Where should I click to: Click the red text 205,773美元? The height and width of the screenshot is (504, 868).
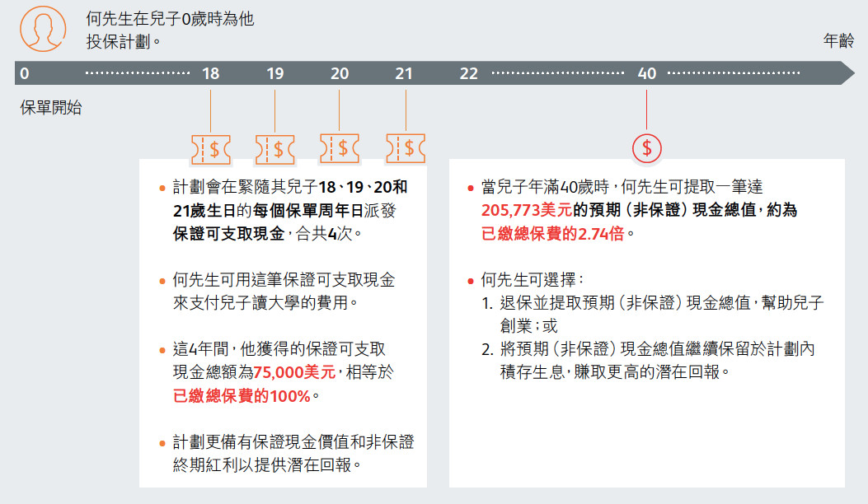(527, 210)
